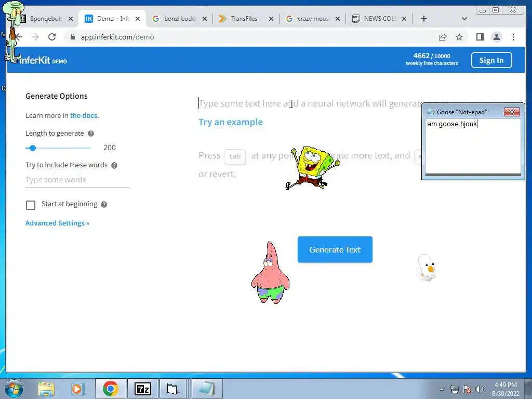
Task: Show help for Start at beginning
Action: tap(104, 204)
